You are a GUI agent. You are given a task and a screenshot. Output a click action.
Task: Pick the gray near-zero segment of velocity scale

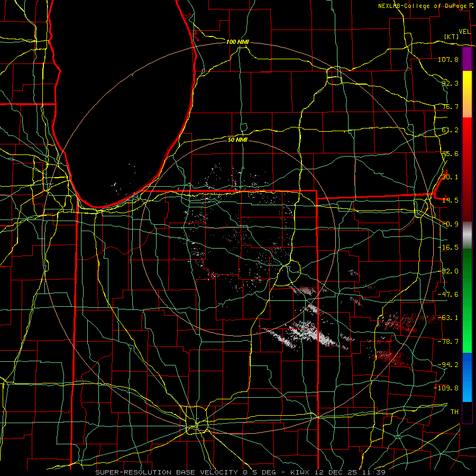point(467,235)
